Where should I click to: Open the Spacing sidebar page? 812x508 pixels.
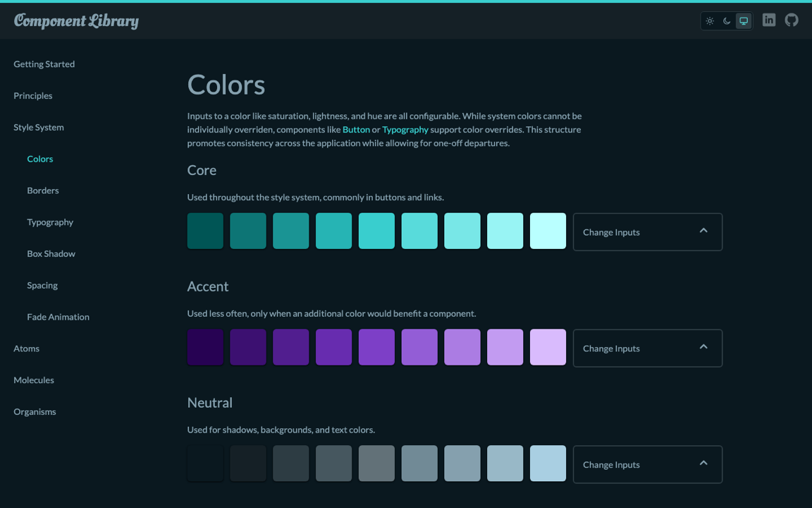tap(42, 286)
